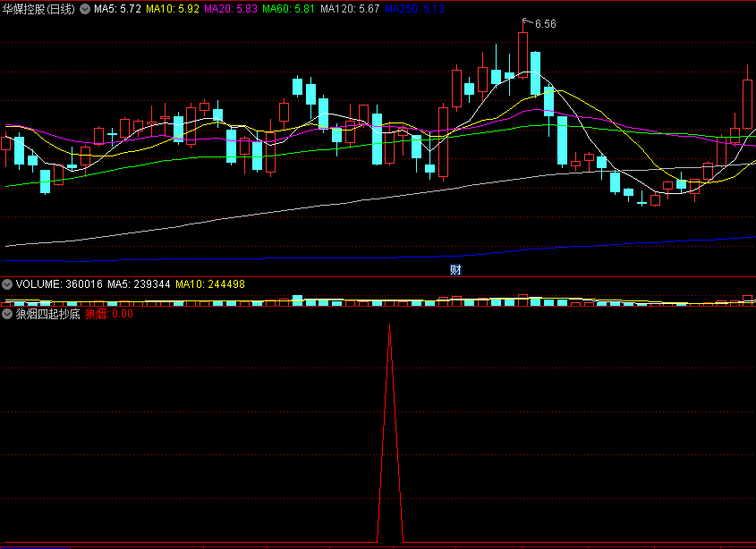Open the 狼烟四起抄底 indicator dropdown arrow

click(7, 314)
